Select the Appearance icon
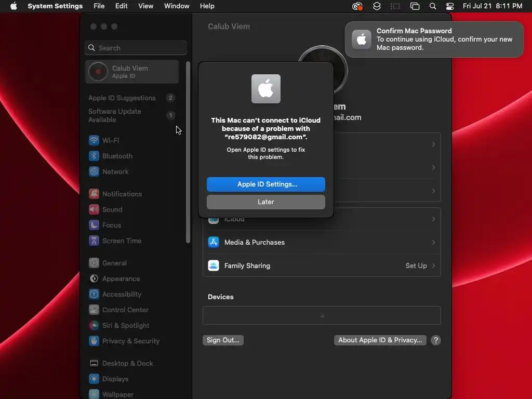 pyautogui.click(x=94, y=278)
